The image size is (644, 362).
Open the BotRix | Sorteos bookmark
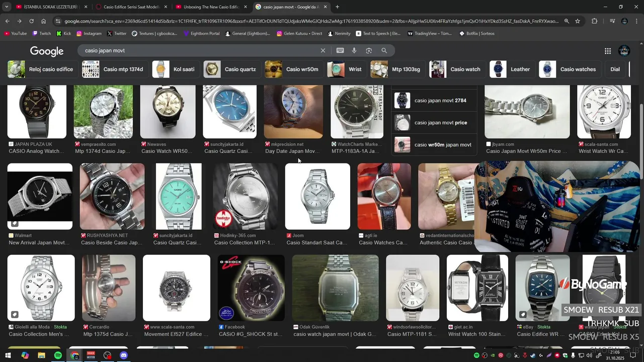(x=477, y=34)
